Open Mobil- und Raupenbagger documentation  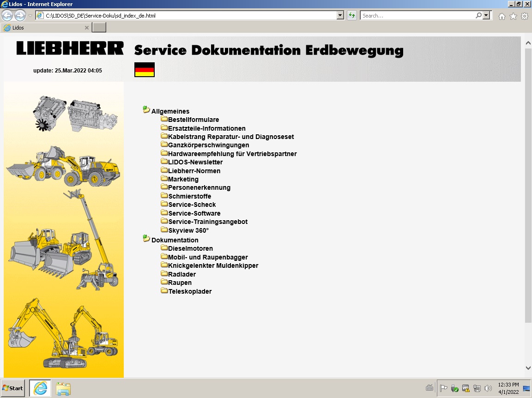coord(208,257)
